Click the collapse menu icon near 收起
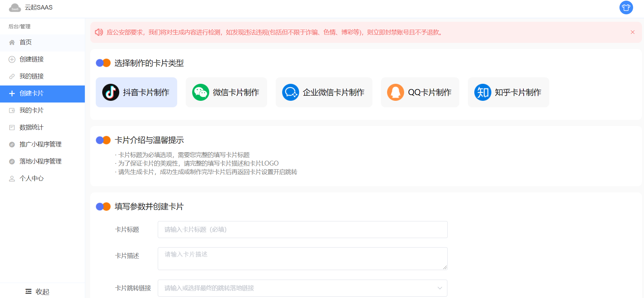 click(29, 292)
